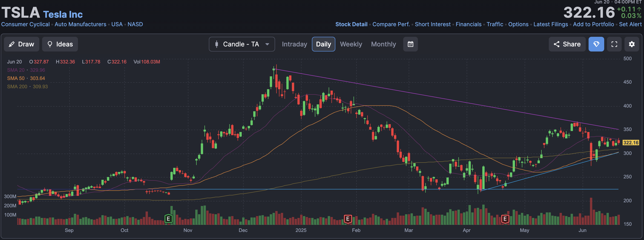Click the Tesla Inc company name
The width and height of the screenshot is (644, 240).
63,14
